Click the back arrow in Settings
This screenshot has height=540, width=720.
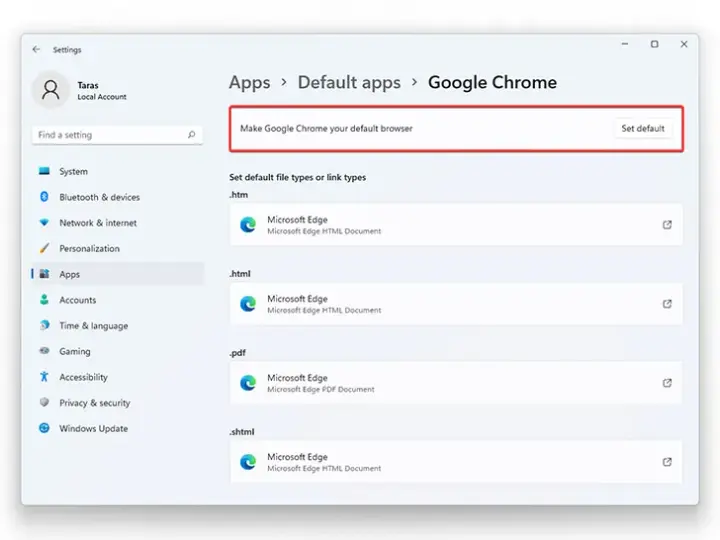click(36, 49)
